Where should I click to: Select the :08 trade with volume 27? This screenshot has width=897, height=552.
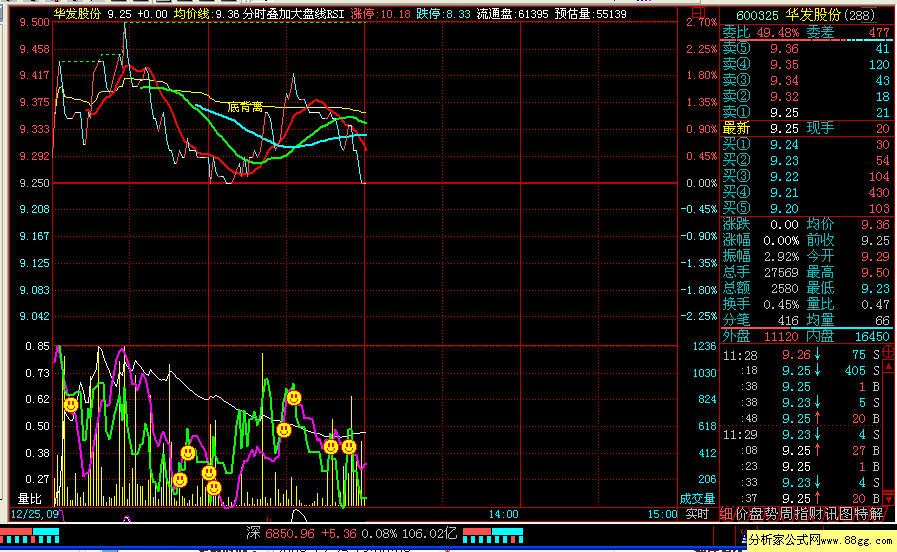(x=801, y=451)
